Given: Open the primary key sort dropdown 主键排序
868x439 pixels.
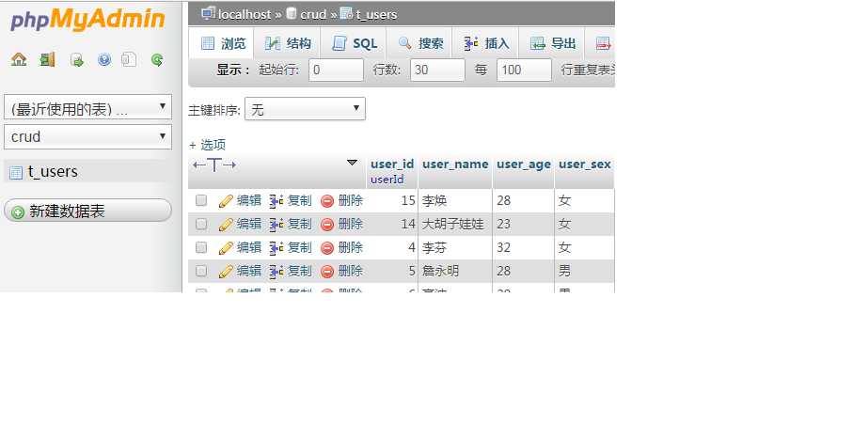Looking at the screenshot, I should (305, 109).
